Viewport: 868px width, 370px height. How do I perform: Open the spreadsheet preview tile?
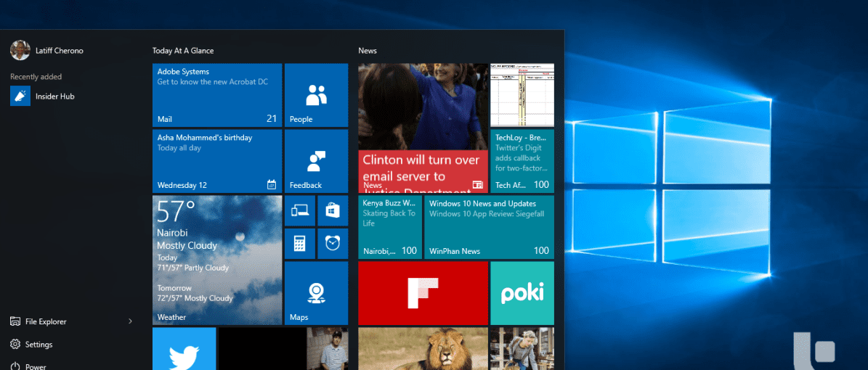tap(522, 95)
